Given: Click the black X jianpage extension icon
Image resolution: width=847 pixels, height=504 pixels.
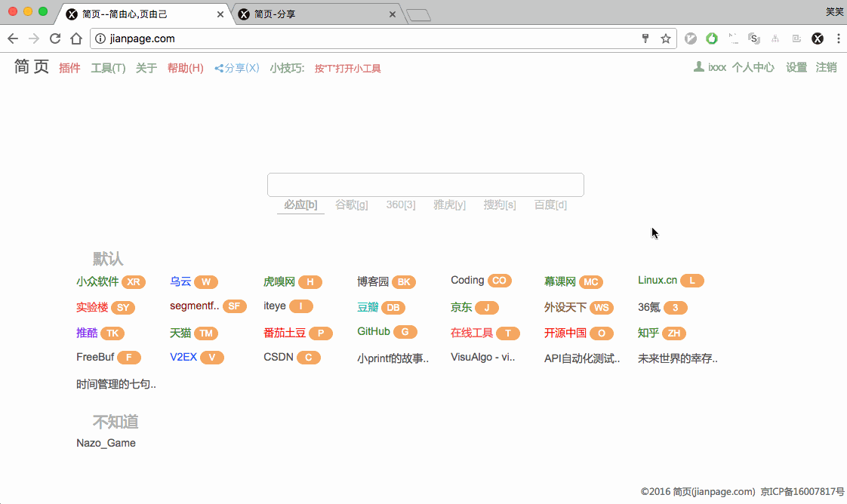Looking at the screenshot, I should point(818,38).
